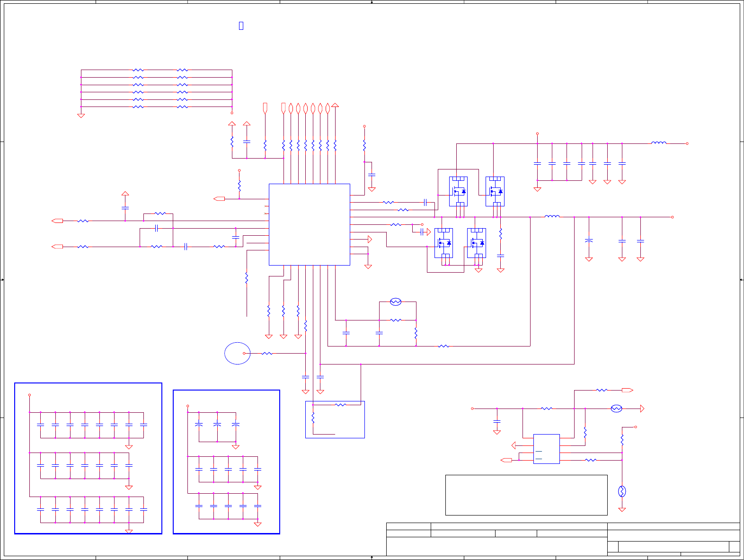Viewport: 744px width, 560px height.
Task: Select the upper-right MOSFET symbol
Action: 495,191
